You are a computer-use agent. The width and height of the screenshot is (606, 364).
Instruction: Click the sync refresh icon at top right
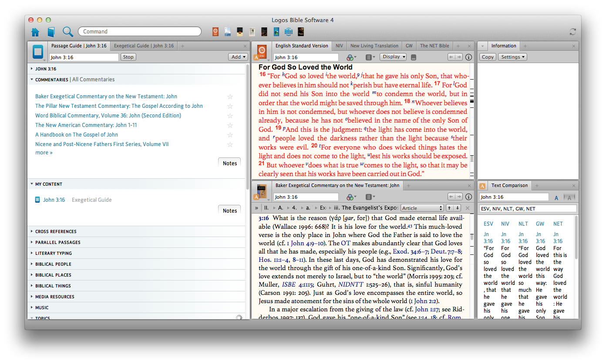pos(573,32)
